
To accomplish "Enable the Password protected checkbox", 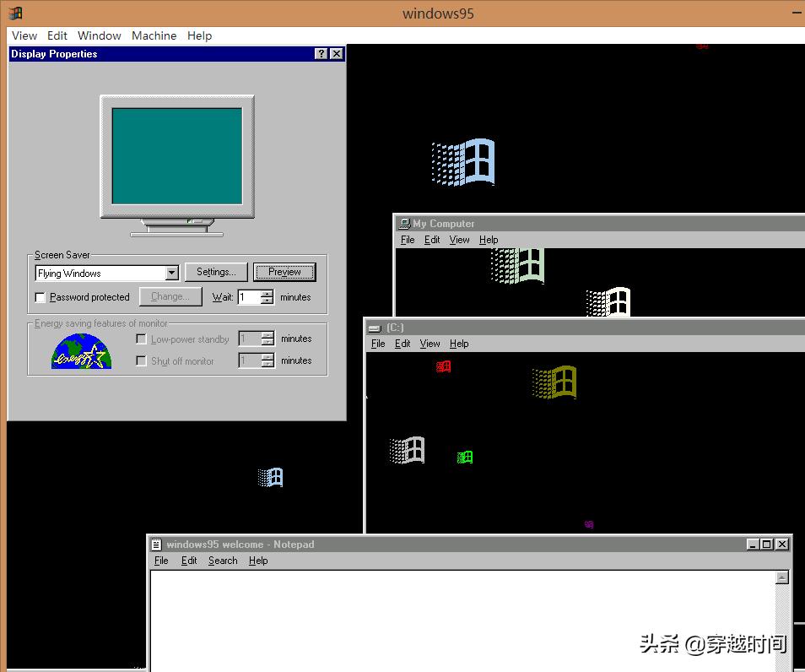I will coord(39,297).
